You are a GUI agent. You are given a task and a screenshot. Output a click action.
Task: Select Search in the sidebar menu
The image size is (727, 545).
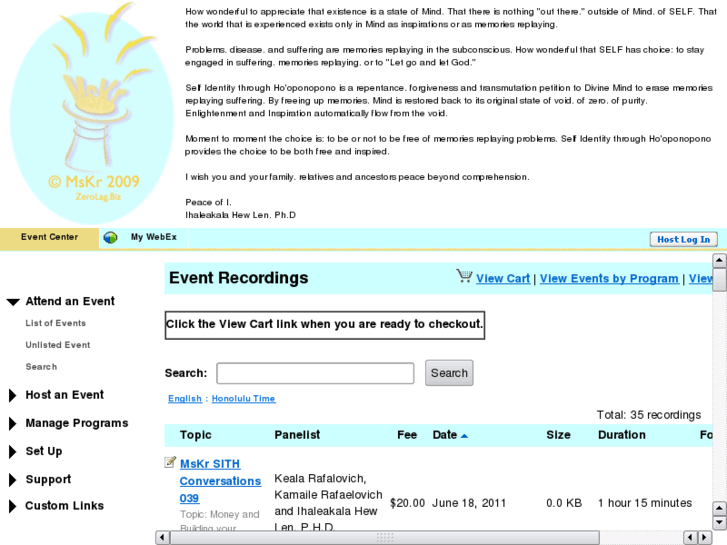(x=41, y=367)
